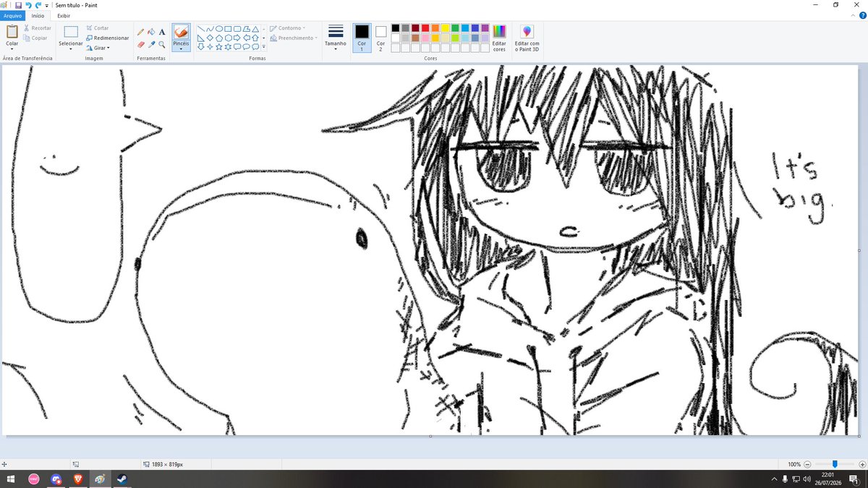
Task: Click the Redimensionar button
Action: (x=107, y=38)
